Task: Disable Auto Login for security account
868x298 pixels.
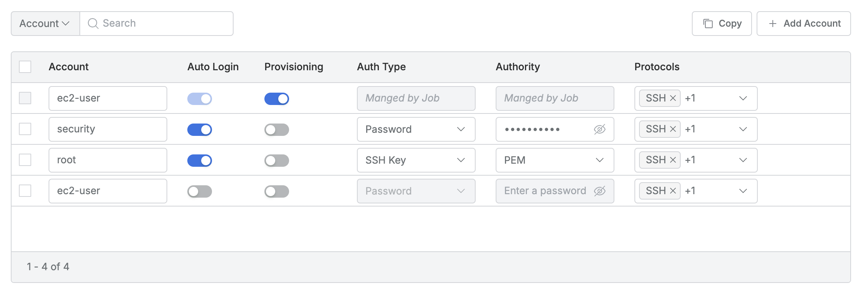Action: 200,130
